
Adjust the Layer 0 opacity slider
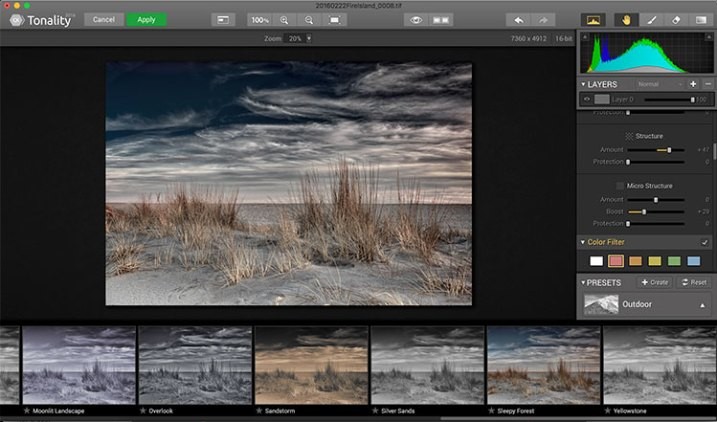coord(670,99)
